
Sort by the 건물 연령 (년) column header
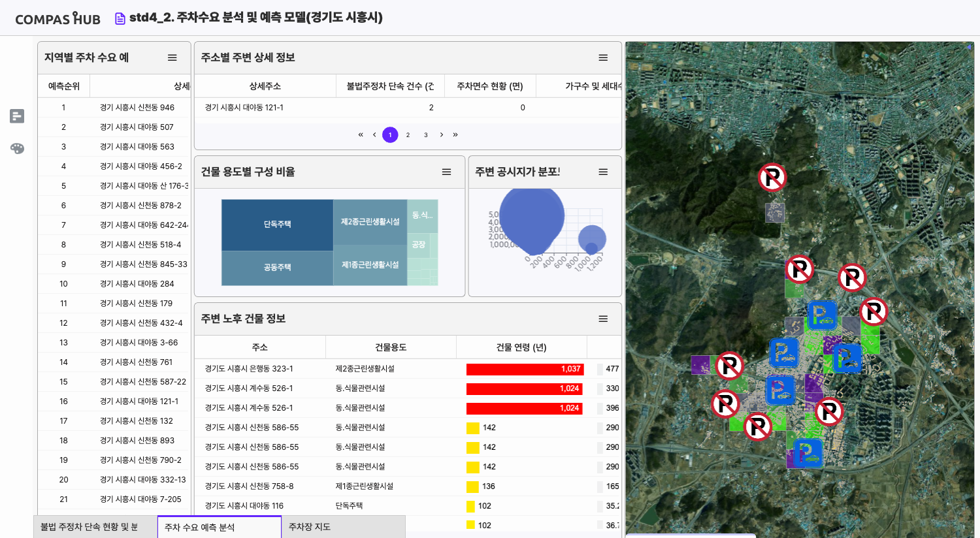[521, 347]
